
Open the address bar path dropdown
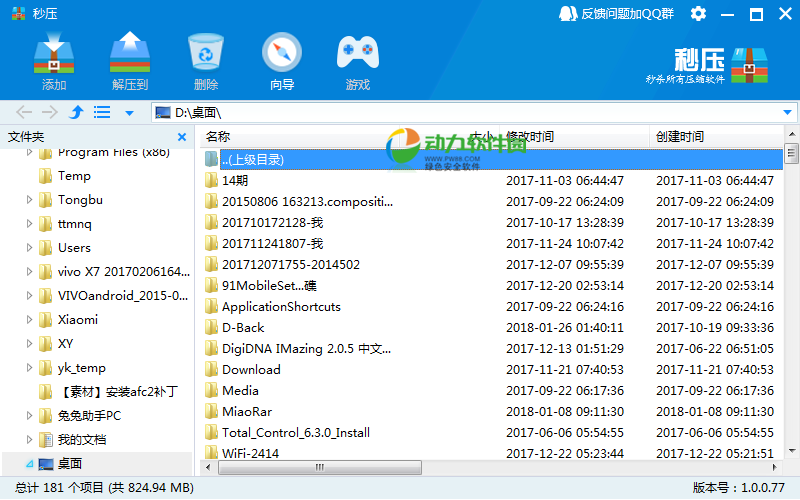787,113
